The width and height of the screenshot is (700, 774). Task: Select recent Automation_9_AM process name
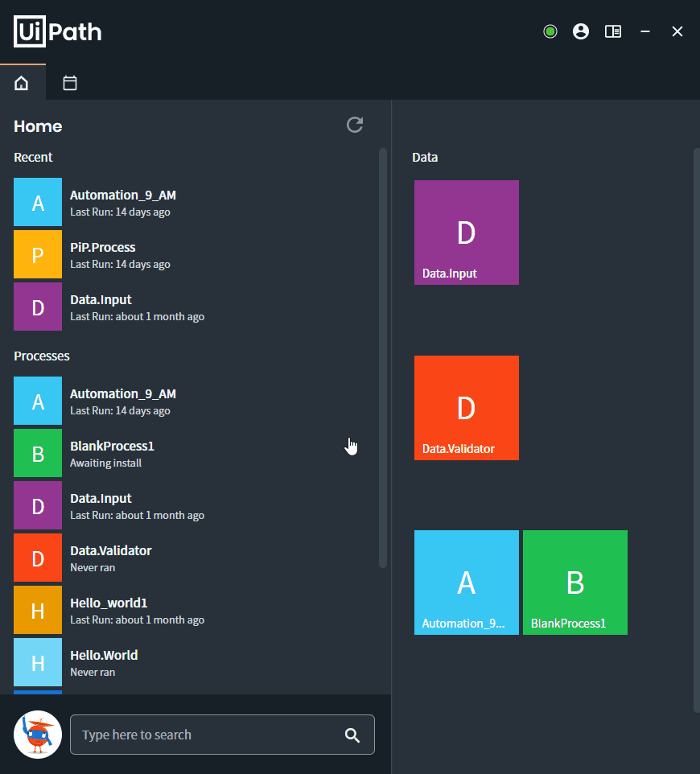click(123, 195)
